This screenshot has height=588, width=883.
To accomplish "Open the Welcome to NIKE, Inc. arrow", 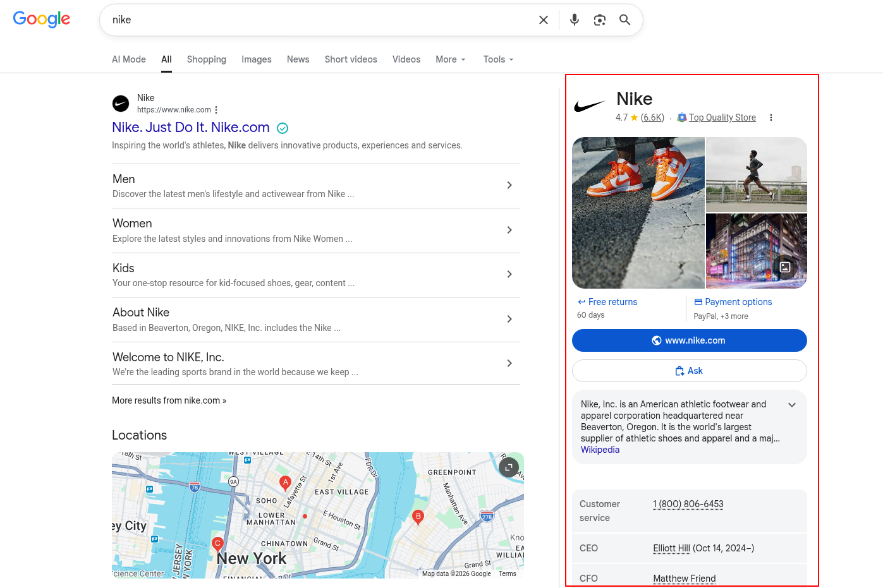I will tap(509, 363).
